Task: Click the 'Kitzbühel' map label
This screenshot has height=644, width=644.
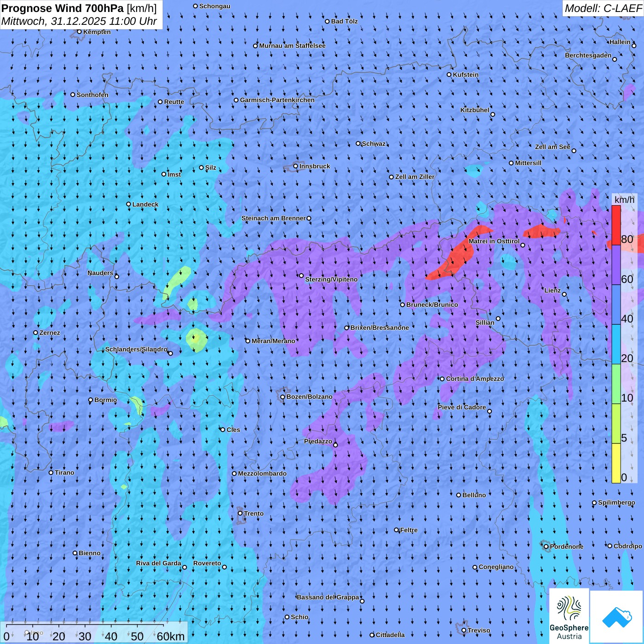Action: coord(475,110)
